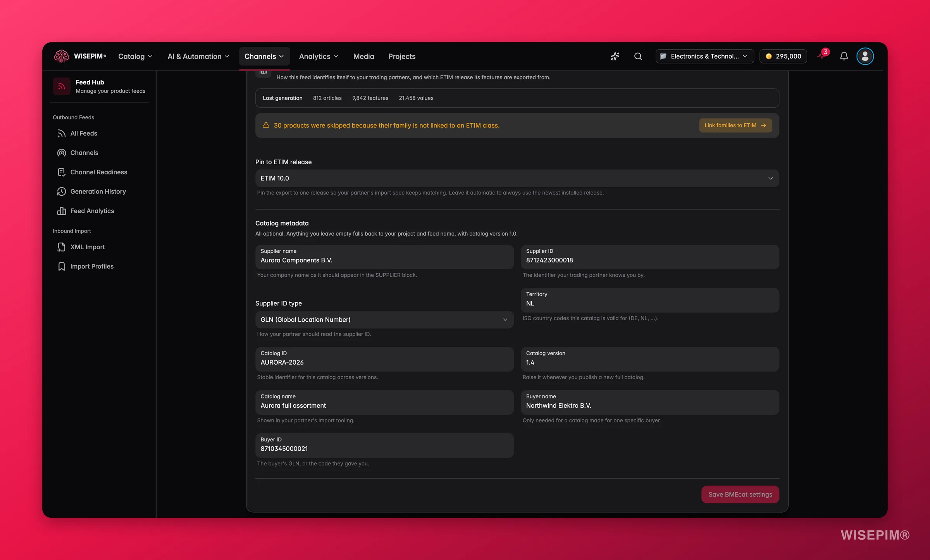The height and width of the screenshot is (560, 930).
Task: Expand the Catalog menu
Action: (x=135, y=56)
